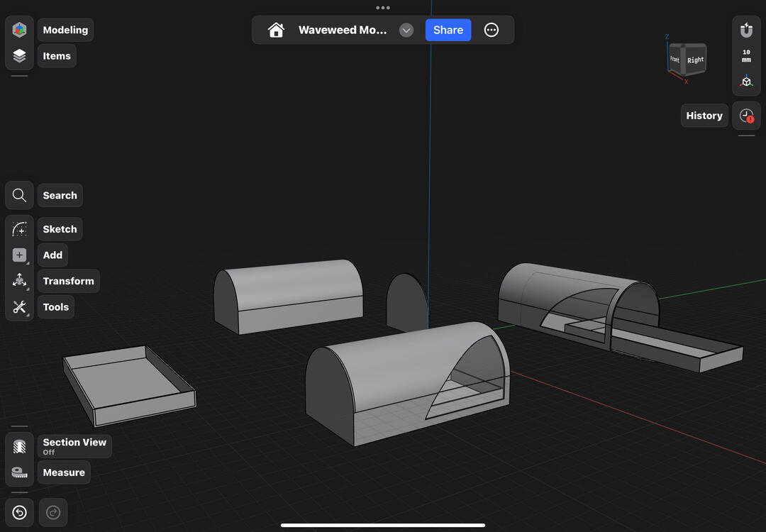
Task: Open the more options ellipsis menu
Action: tap(492, 30)
